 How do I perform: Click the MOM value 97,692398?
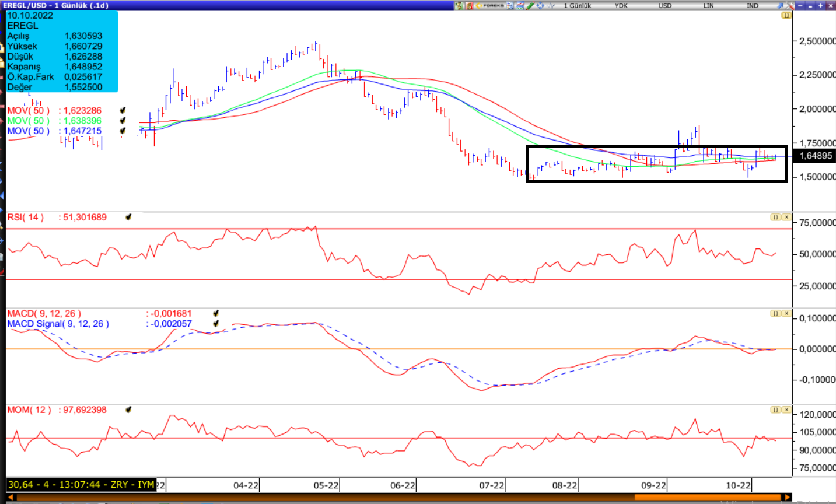click(85, 409)
